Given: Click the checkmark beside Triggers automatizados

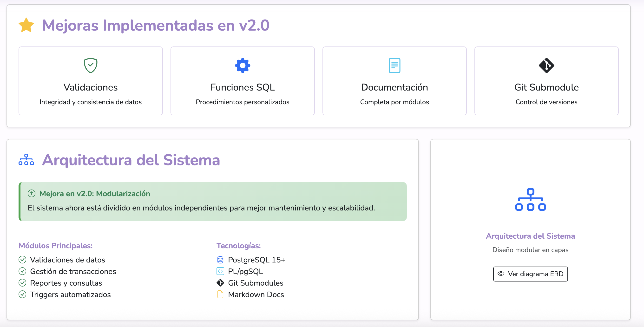Looking at the screenshot, I should point(22,294).
